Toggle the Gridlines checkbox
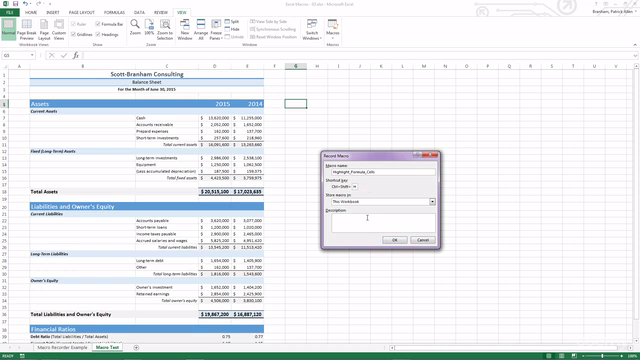The height and width of the screenshot is (360, 640). point(73,35)
